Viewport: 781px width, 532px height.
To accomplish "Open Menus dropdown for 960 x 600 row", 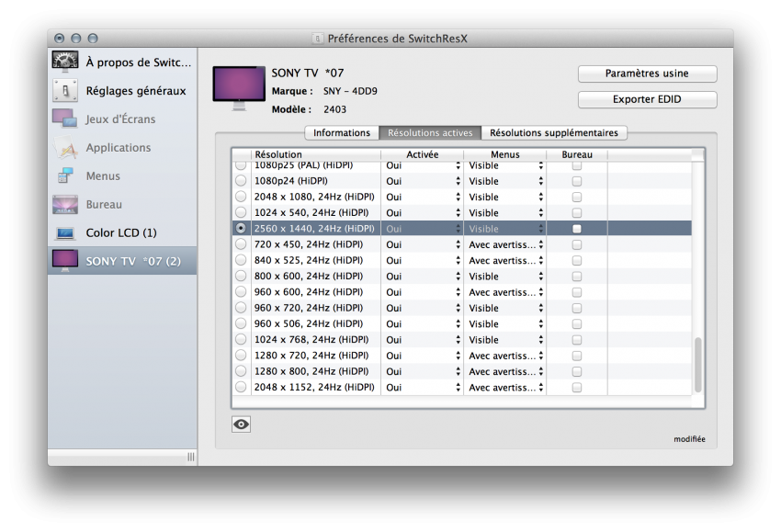I will [505, 292].
